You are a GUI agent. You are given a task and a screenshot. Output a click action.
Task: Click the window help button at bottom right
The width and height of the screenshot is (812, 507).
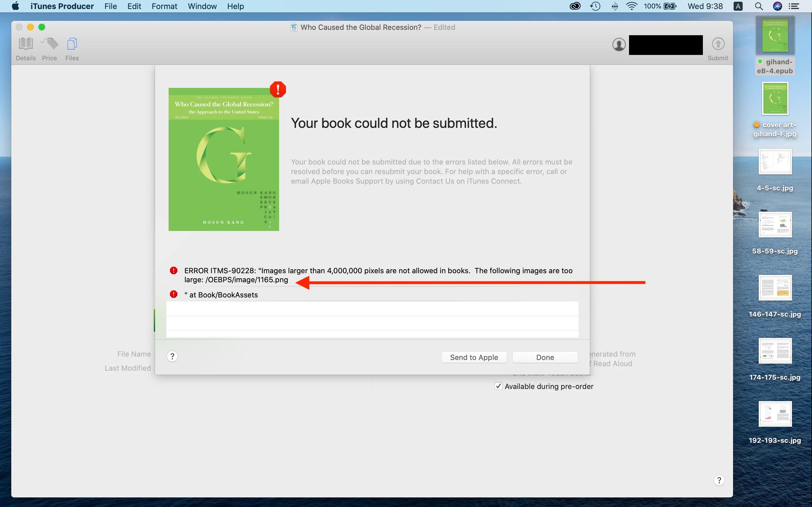tap(719, 480)
